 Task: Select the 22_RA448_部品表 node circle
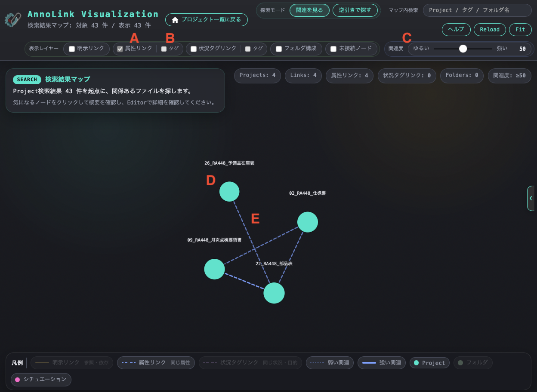click(274, 293)
